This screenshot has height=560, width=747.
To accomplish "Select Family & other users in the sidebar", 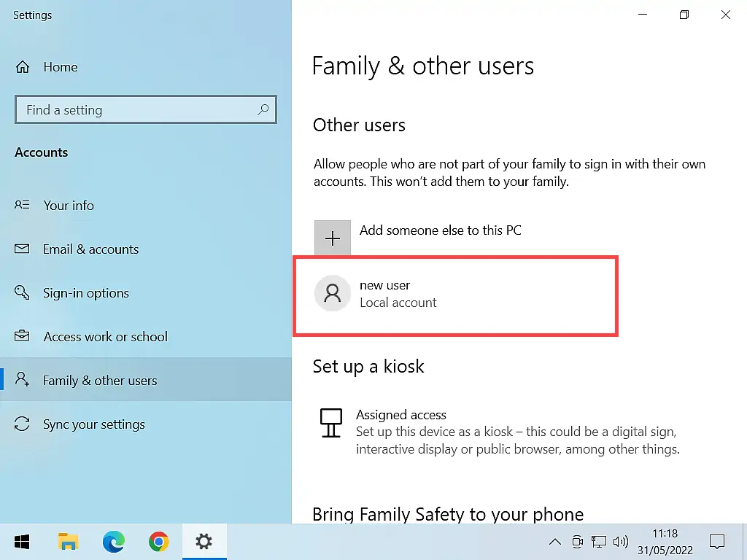I will tap(100, 380).
